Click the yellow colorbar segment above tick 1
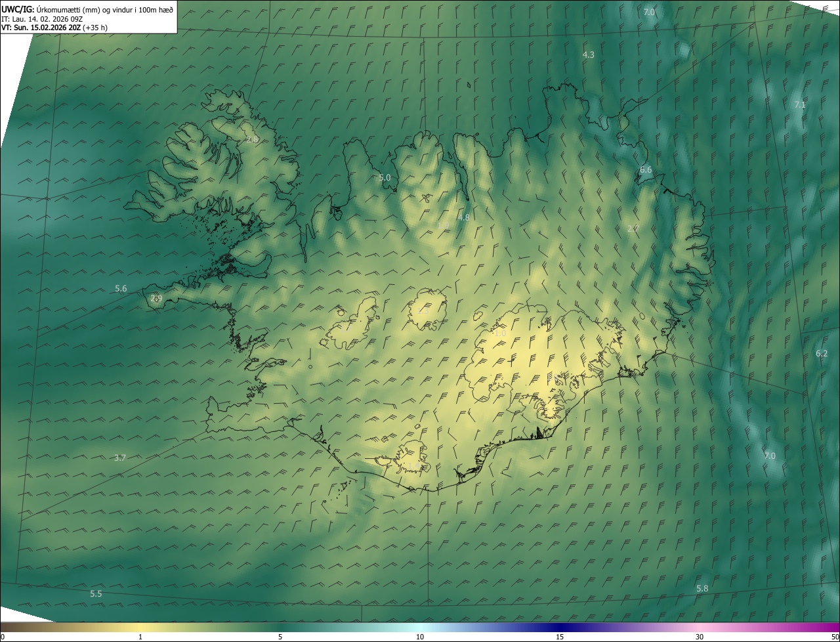The width and height of the screenshot is (840, 642). click(140, 627)
